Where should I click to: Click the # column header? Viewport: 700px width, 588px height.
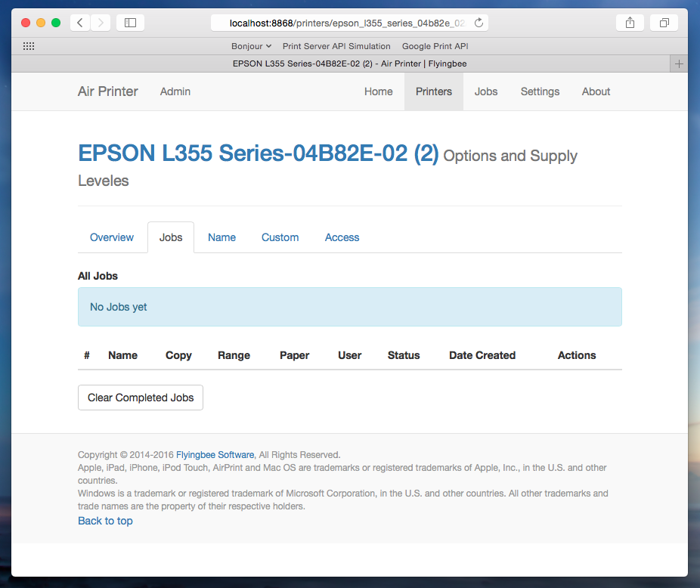click(87, 355)
